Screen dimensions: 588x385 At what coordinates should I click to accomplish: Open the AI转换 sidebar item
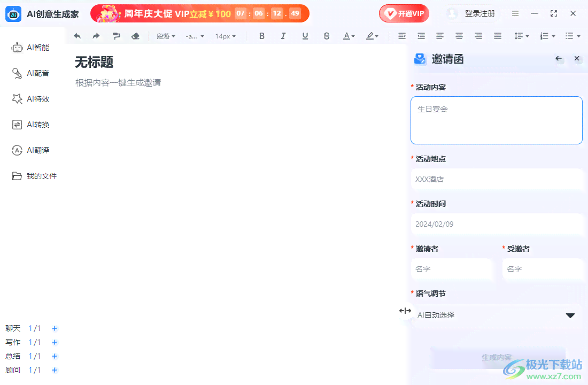pyautogui.click(x=31, y=125)
